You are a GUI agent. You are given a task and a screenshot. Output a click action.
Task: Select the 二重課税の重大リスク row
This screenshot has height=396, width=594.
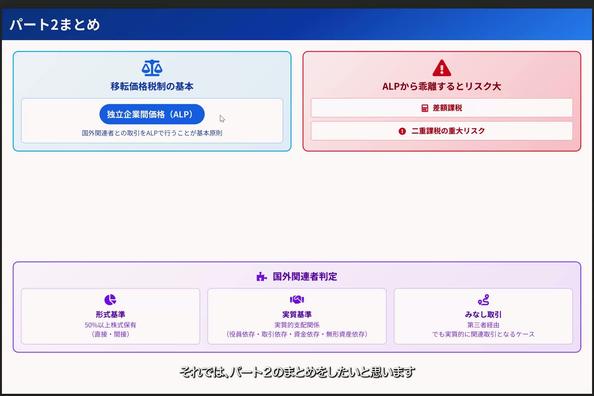pyautogui.click(x=442, y=131)
